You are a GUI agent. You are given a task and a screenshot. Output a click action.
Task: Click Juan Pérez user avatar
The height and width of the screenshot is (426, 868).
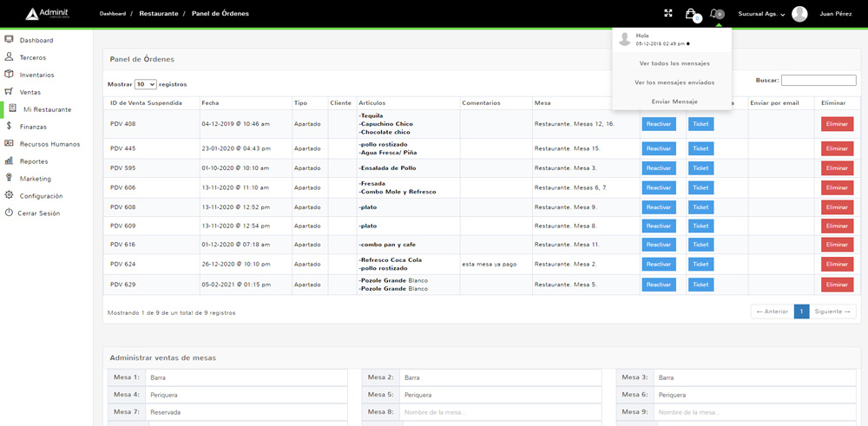(799, 14)
